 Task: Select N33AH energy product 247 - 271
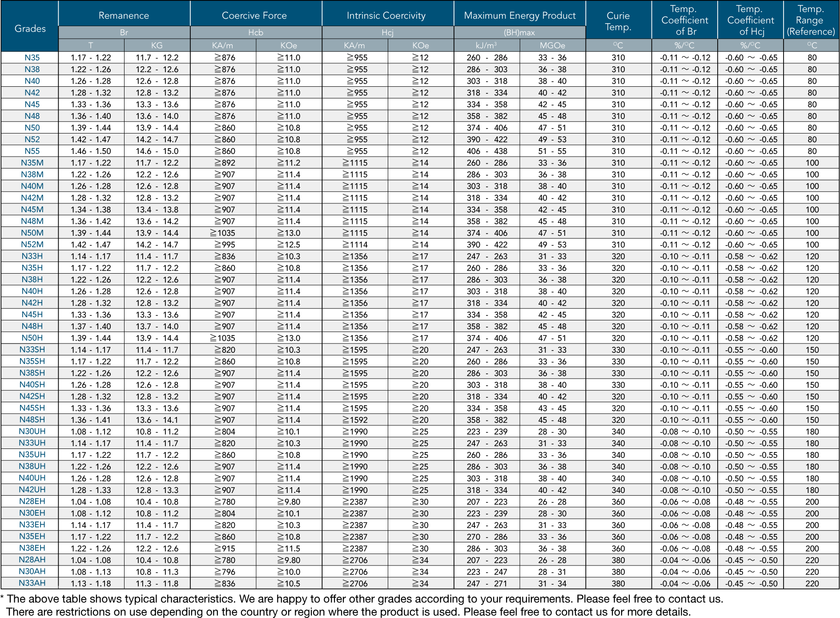[487, 584]
